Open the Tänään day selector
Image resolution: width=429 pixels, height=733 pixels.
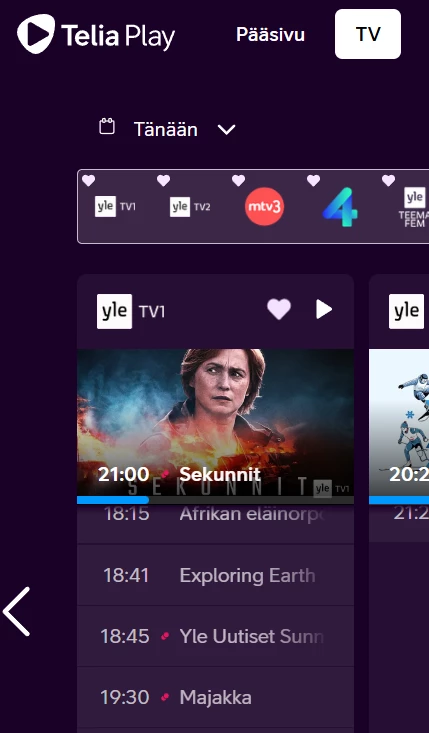tap(167, 129)
